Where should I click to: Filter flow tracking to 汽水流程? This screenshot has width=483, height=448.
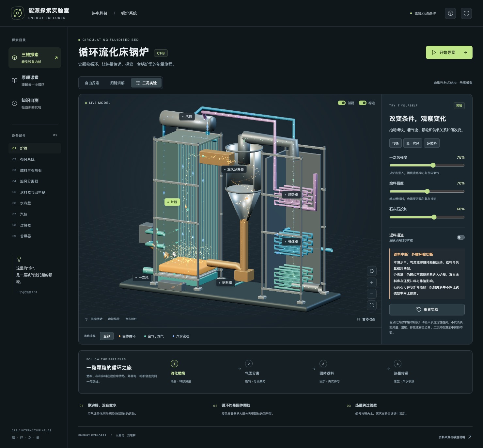pos(181,336)
